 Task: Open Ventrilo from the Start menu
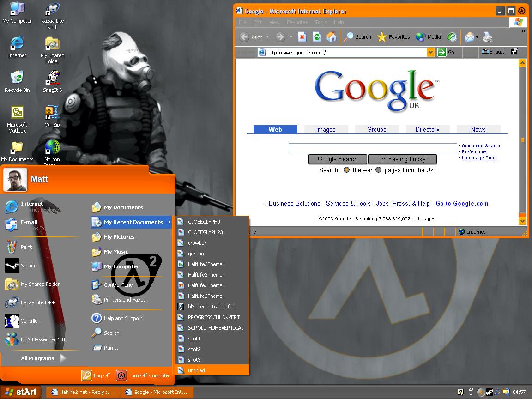(x=21, y=321)
